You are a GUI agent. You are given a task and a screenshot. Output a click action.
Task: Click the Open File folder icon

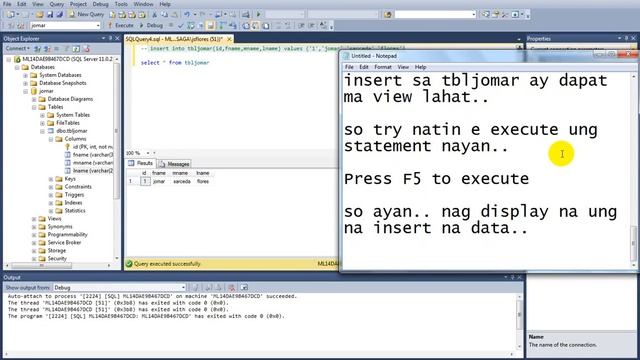(39, 14)
